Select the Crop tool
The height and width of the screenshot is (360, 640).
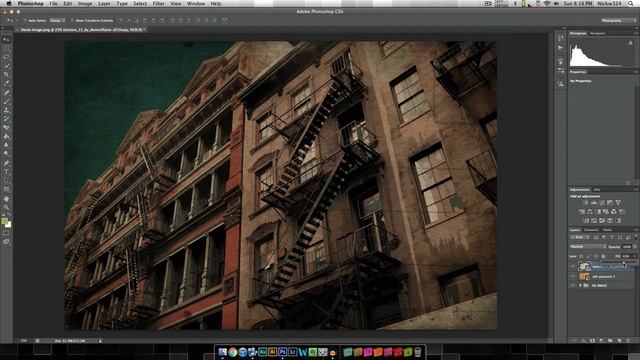click(x=6, y=74)
